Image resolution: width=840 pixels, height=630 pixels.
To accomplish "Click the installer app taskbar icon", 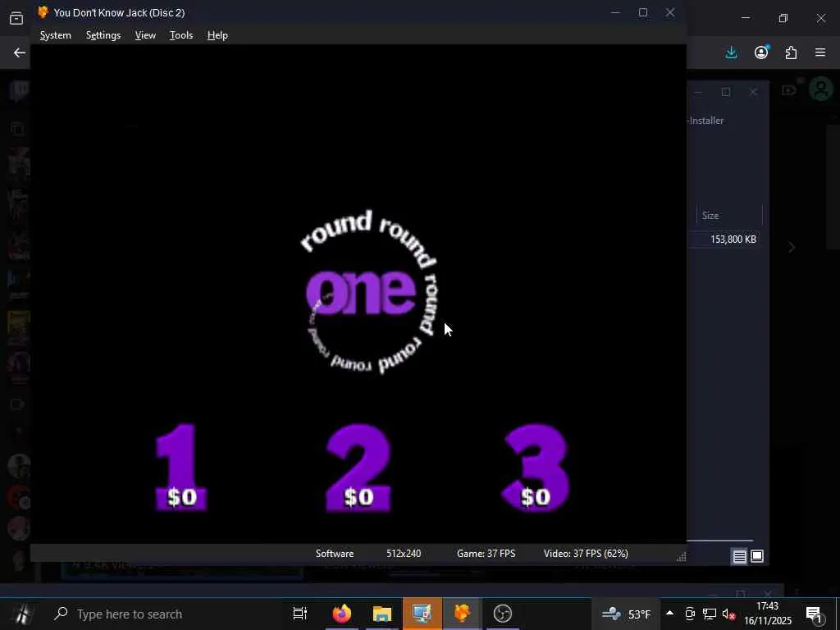I will click(422, 614).
